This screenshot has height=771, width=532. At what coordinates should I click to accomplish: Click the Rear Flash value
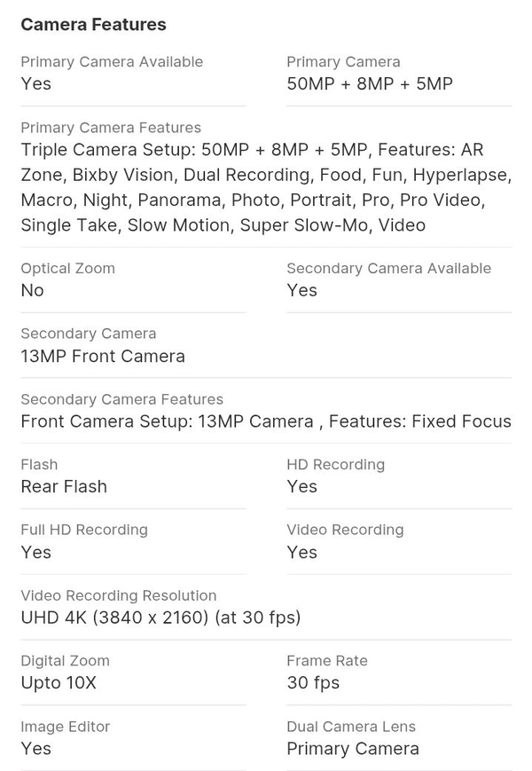pos(64,487)
